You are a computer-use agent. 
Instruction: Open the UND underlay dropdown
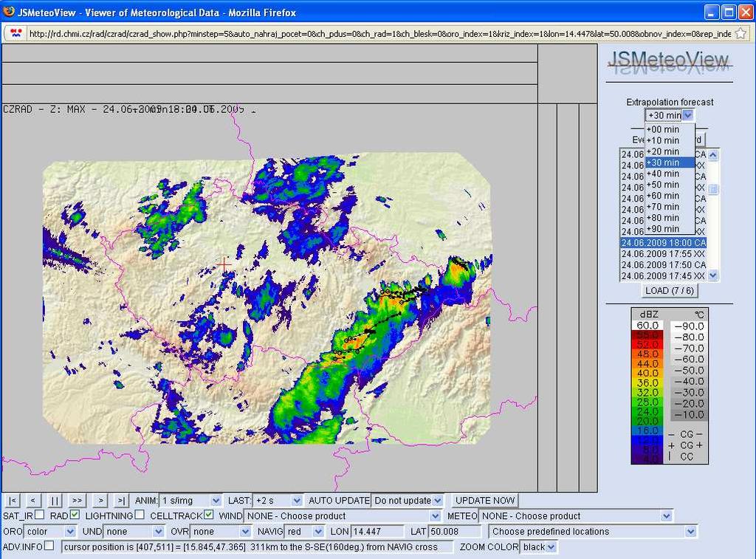tap(134, 532)
